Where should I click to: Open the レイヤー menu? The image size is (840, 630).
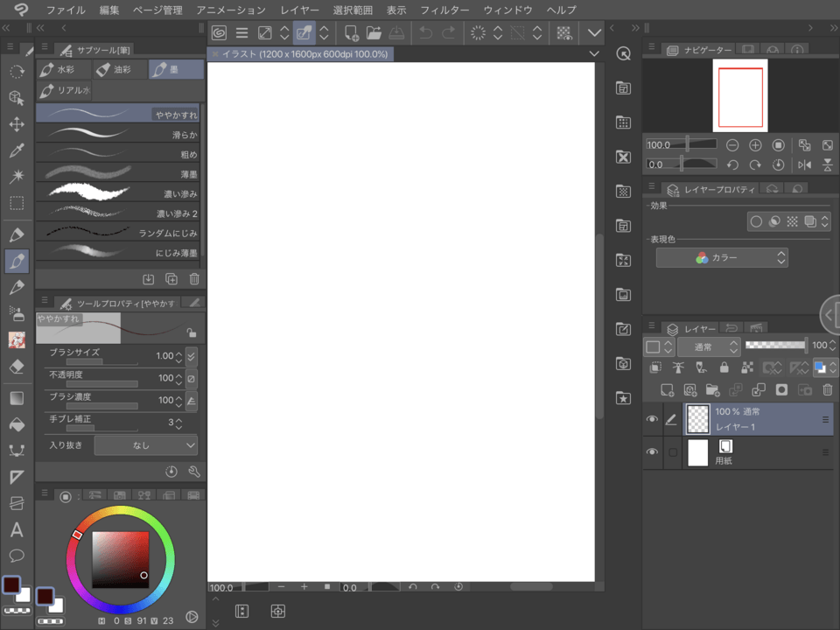click(299, 10)
